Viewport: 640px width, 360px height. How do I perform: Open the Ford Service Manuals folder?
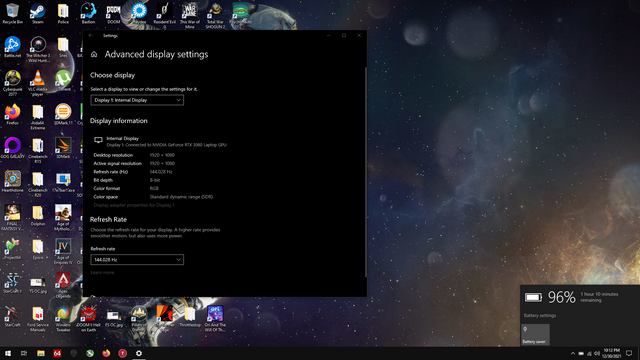click(38, 319)
